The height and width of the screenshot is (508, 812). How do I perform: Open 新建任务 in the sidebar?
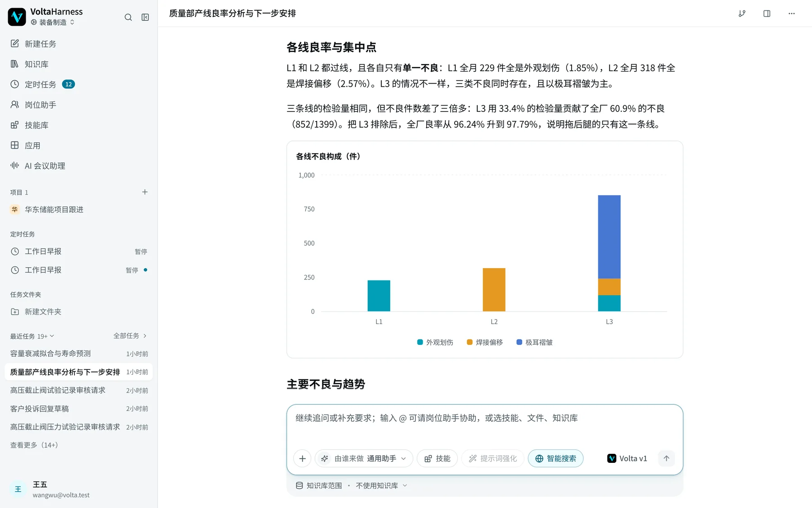[78, 44]
